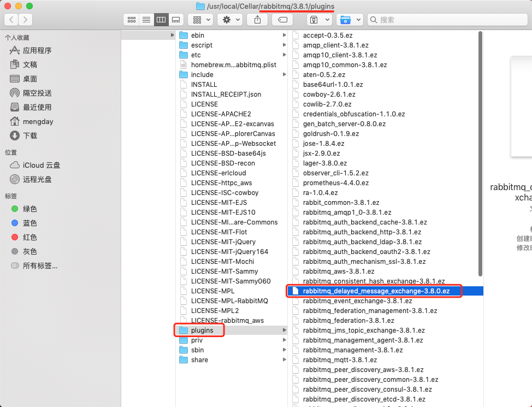
Task: Select rabbitmq_mqtt-3.8.1.ez file
Action: (x=385, y=360)
